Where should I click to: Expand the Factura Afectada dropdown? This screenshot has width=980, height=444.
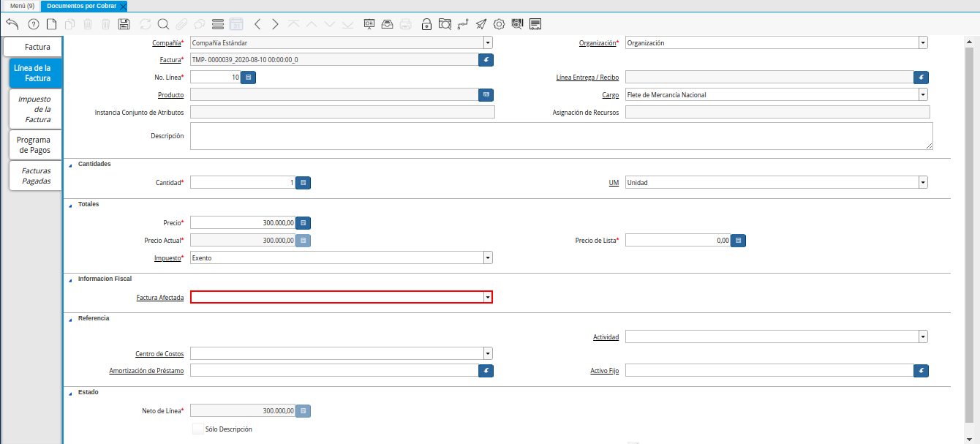pos(487,297)
